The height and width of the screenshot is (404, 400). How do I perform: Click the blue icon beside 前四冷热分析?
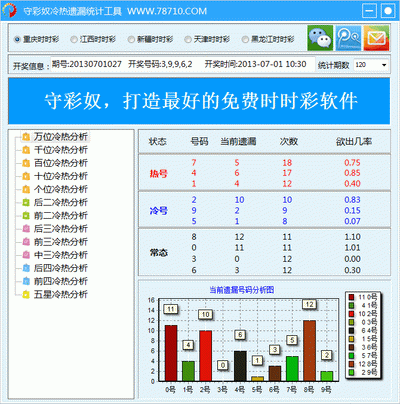point(26,281)
